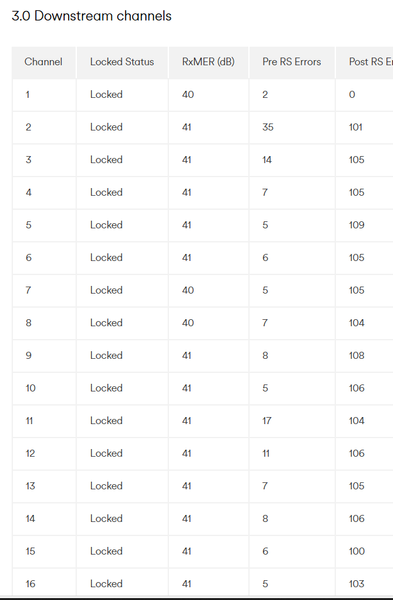393x600 pixels.
Task: Click the Channel column header
Action: [43, 62]
